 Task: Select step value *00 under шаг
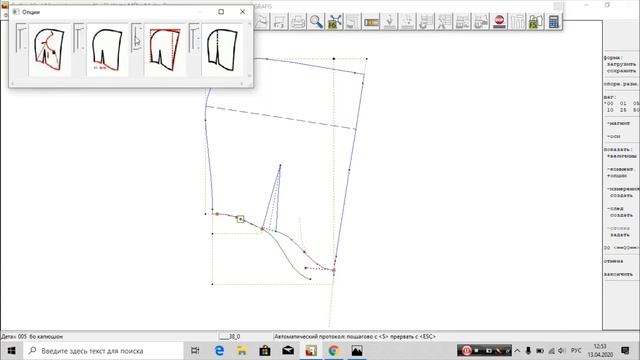tap(609, 104)
